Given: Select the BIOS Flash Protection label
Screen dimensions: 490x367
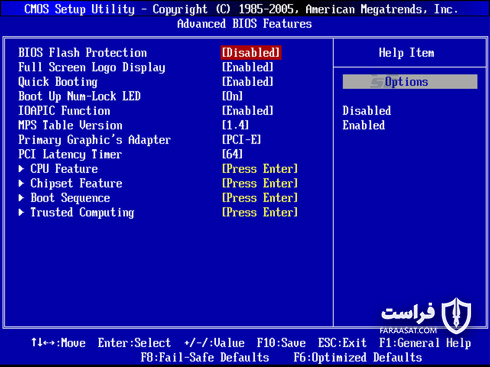Looking at the screenshot, I should pyautogui.click(x=82, y=53).
